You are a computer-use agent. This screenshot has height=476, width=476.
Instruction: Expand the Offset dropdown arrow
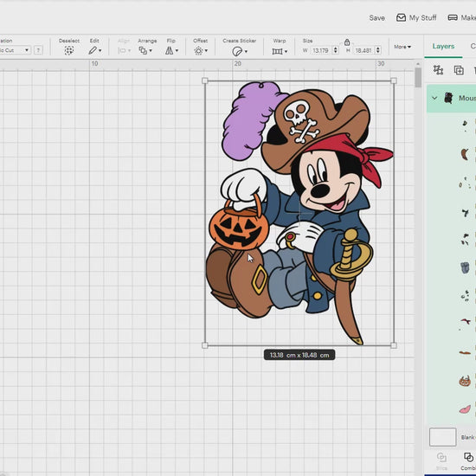pos(206,51)
